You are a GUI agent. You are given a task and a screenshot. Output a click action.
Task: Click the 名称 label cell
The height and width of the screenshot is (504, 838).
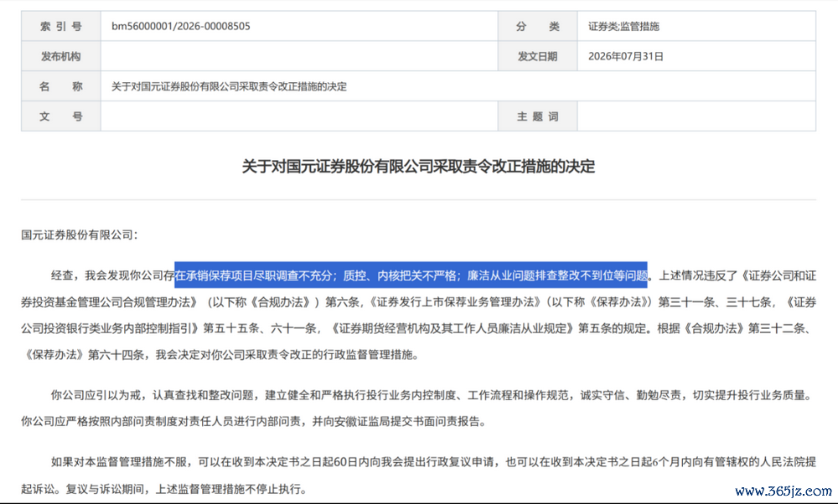61,86
